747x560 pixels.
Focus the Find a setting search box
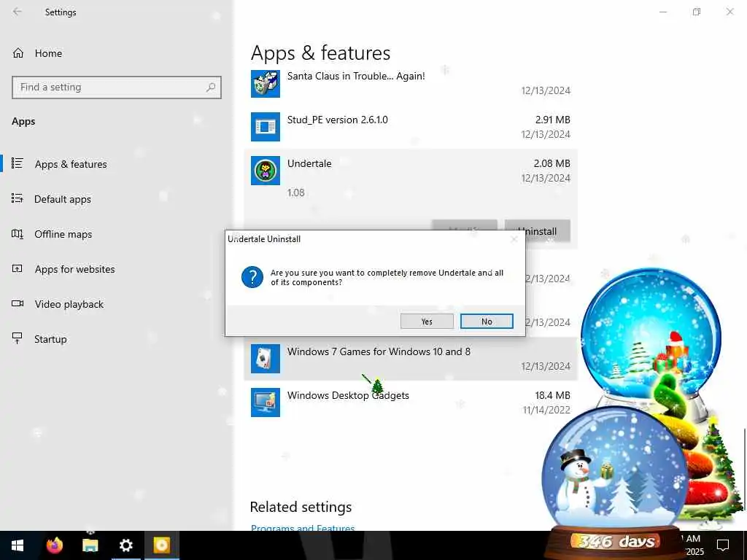117,87
